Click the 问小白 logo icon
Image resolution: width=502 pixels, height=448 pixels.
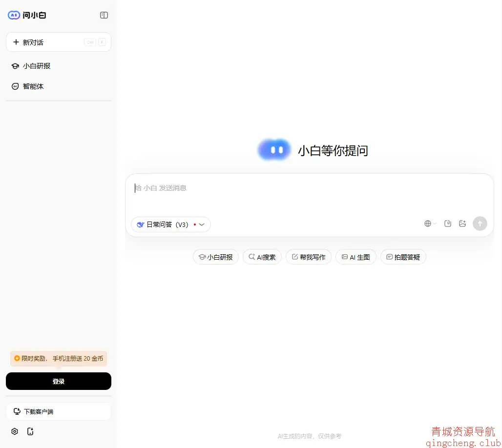coord(13,15)
